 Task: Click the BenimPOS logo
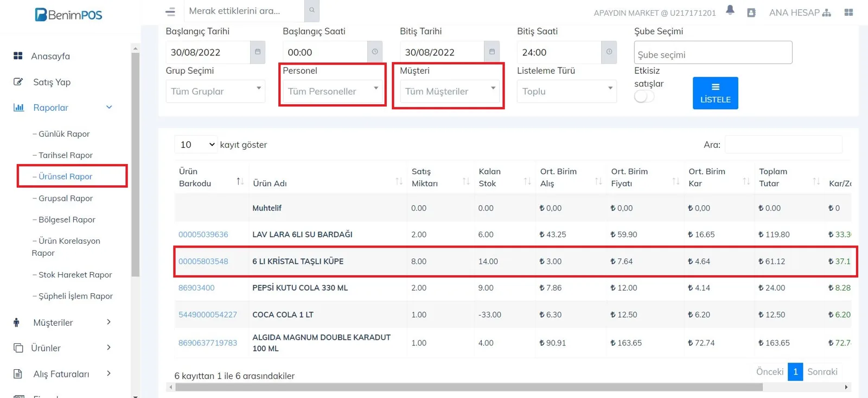pos(68,15)
